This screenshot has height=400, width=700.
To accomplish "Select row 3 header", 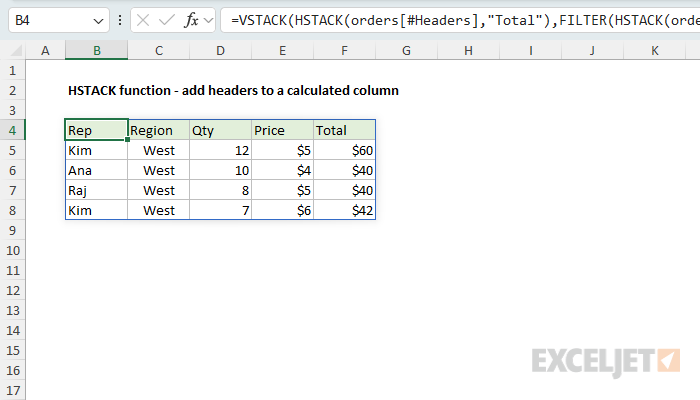I will point(12,110).
